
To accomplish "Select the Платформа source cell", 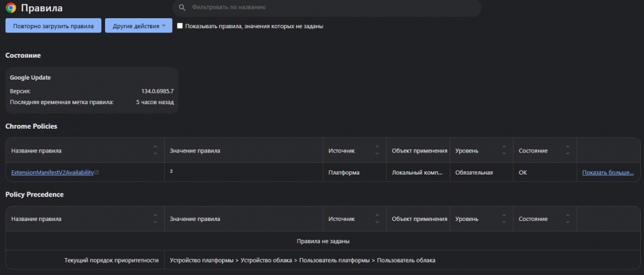I will [344, 172].
